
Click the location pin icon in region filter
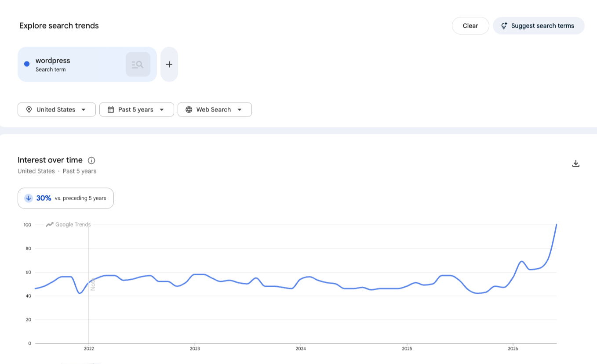29,110
